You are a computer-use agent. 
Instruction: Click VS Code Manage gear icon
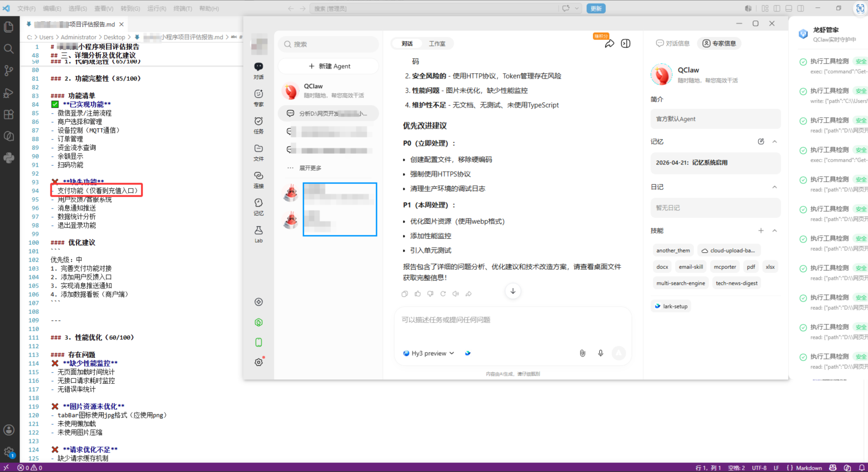tap(9, 452)
